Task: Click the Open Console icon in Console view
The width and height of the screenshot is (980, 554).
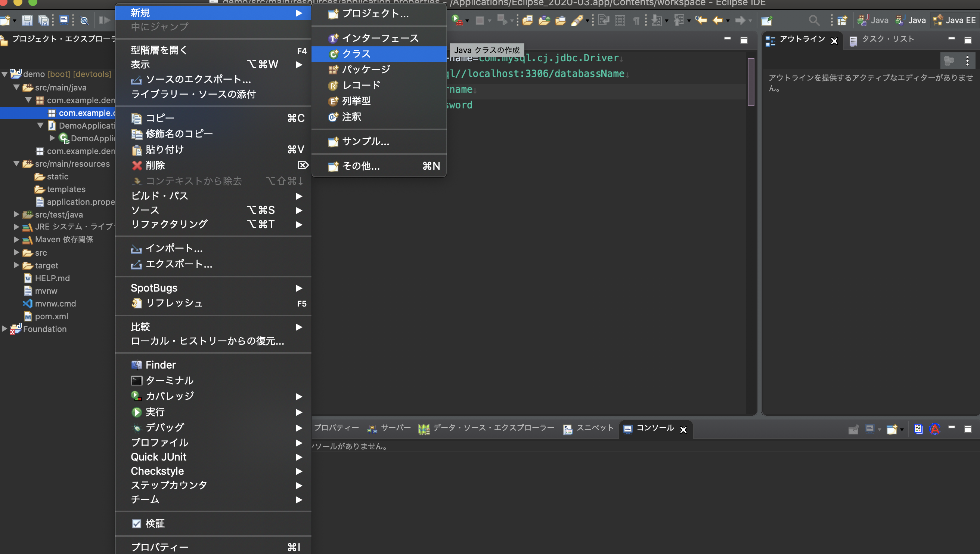Action: click(x=892, y=430)
